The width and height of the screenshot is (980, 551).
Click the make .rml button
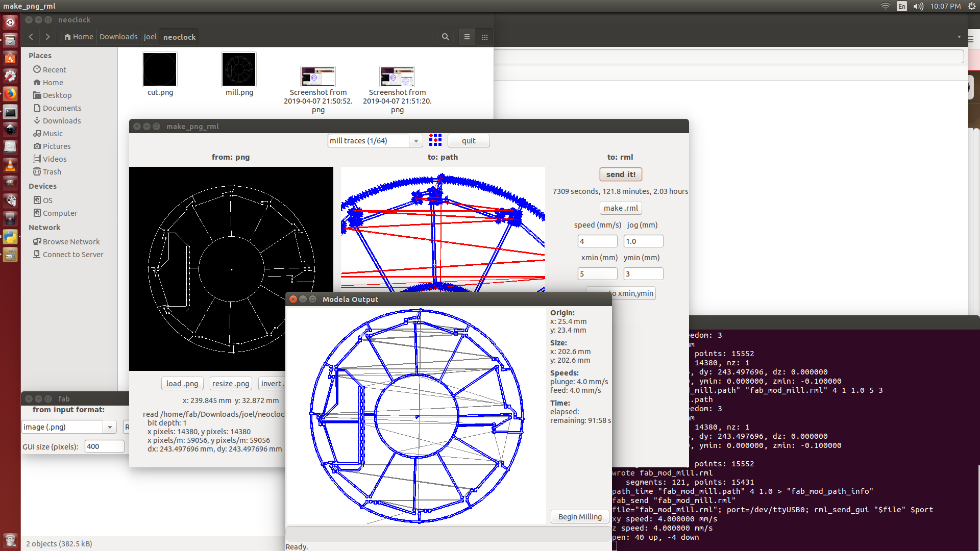620,208
